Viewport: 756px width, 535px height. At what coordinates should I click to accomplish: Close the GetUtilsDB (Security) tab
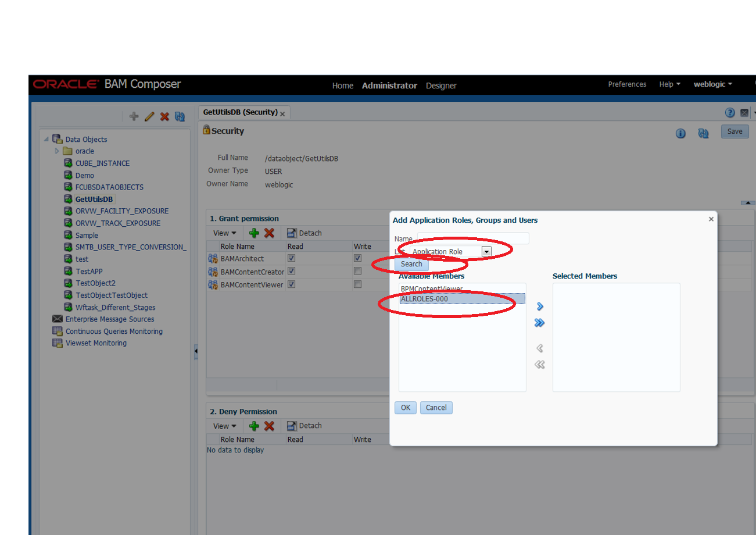click(x=282, y=114)
